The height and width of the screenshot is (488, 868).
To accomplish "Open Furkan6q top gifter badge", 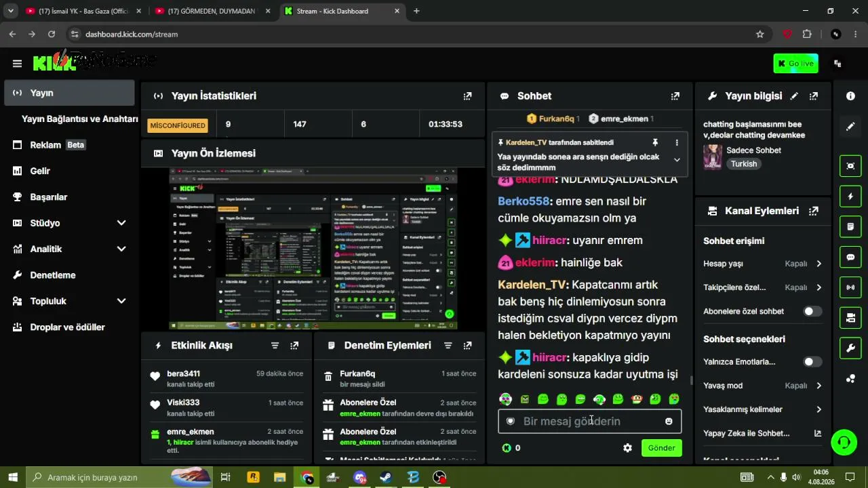I will point(553,119).
